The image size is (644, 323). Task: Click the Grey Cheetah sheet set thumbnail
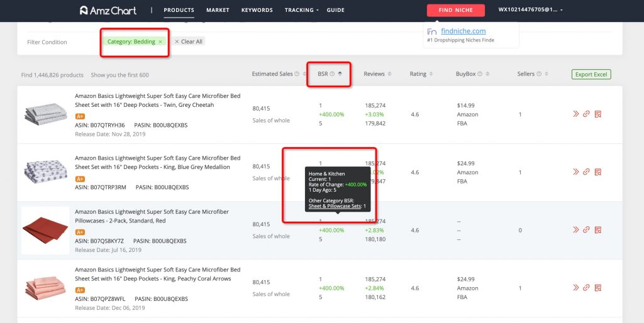[45, 114]
